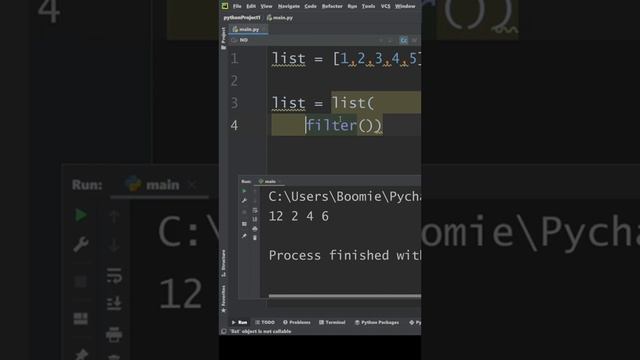Click the Run console horizontal scrollbar

344,296
